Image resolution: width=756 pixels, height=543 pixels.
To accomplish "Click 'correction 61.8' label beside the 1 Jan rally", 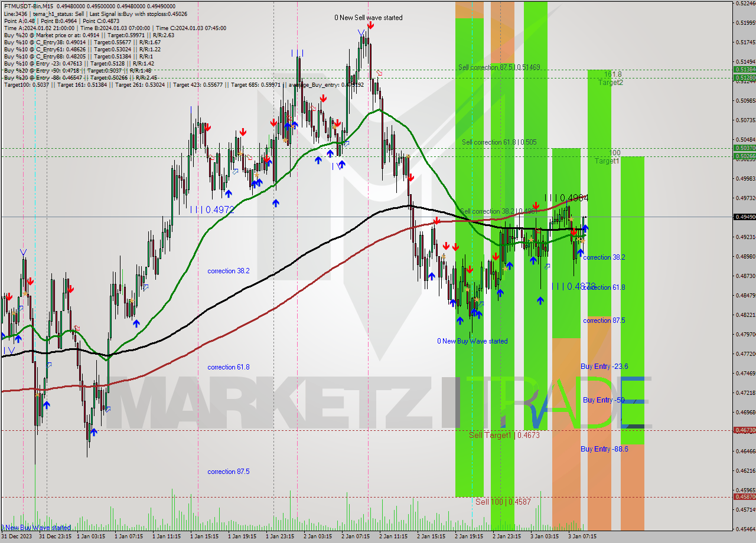I will (x=229, y=367).
